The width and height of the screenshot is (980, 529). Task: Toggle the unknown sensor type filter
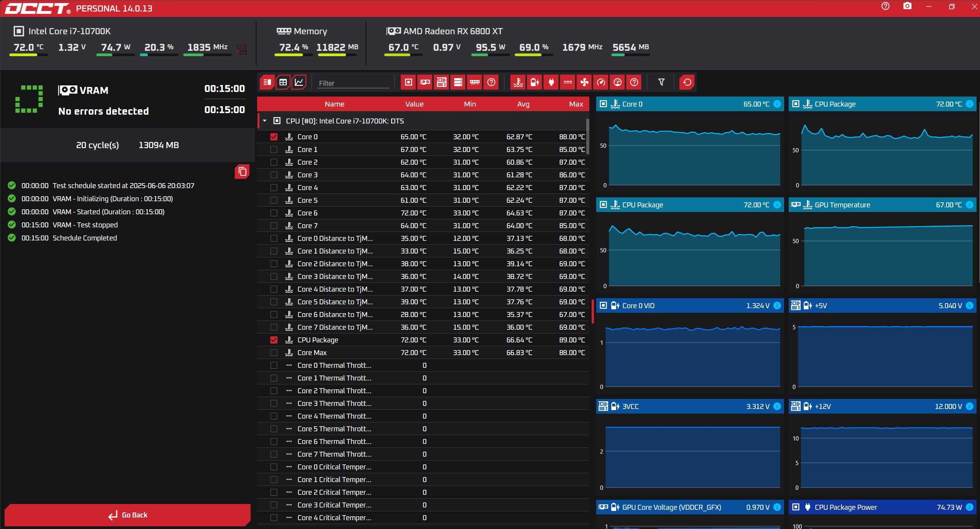634,82
